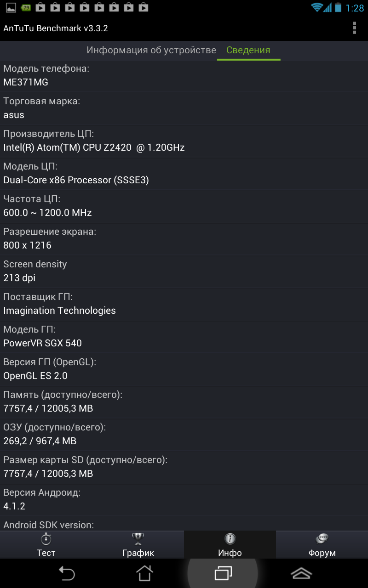The width and height of the screenshot is (368, 588).
Task: Switch to Информация об устройстве tab
Action: [151, 51]
